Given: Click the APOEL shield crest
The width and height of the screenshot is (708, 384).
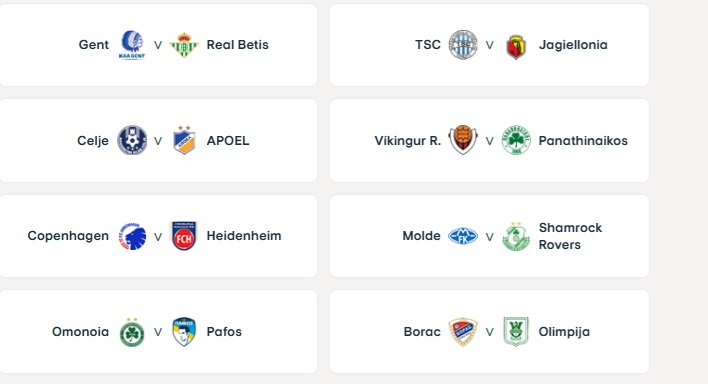Looking at the screenshot, I should coord(184,140).
